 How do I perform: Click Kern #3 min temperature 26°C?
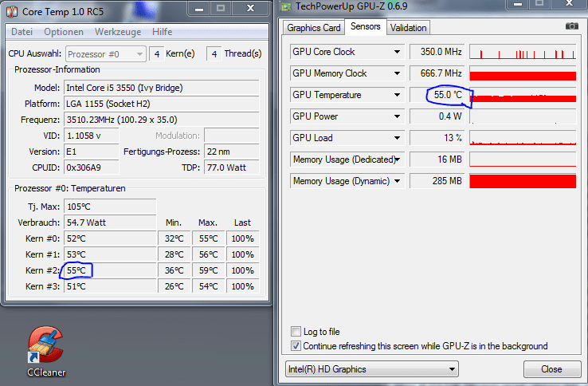[x=174, y=286]
